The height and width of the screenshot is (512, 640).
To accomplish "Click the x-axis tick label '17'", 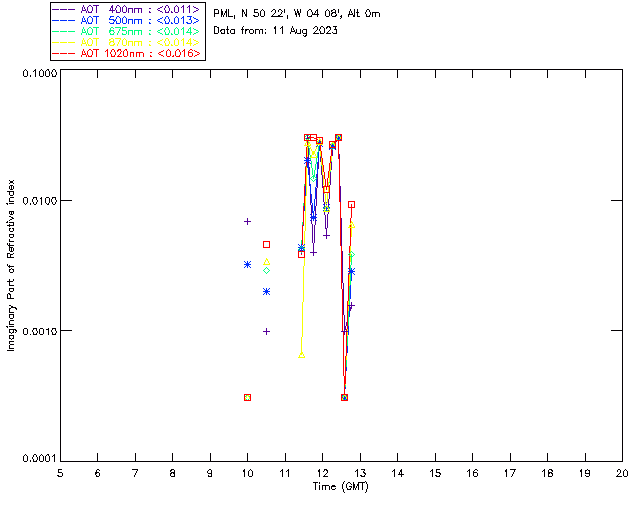I will pos(510,473).
